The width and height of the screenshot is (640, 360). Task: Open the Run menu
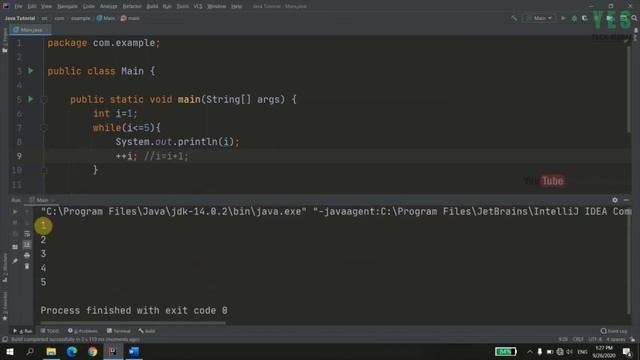coord(167,7)
